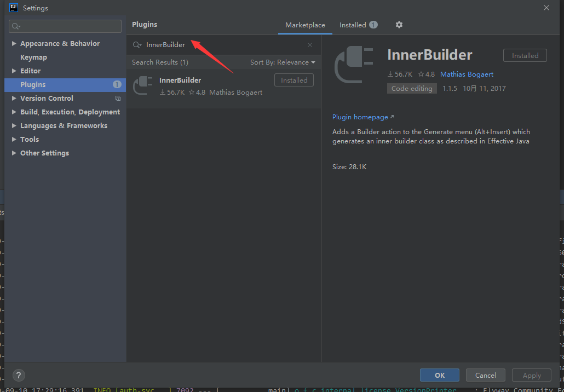564x392 pixels.
Task: Click the 4.8 star rating in plugin details
Action: click(426, 74)
